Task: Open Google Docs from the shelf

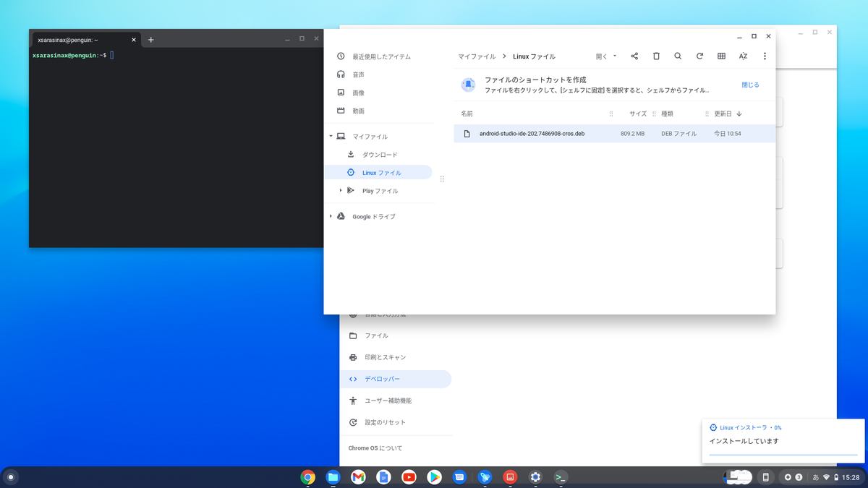Action: [383, 477]
